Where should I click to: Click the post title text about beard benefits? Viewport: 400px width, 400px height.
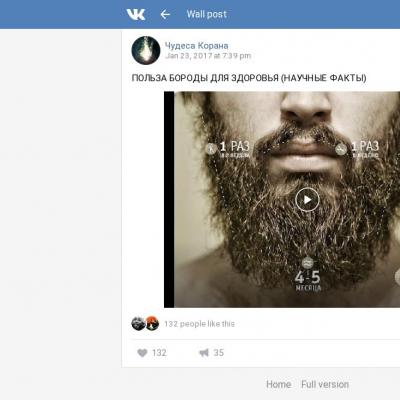(249, 78)
